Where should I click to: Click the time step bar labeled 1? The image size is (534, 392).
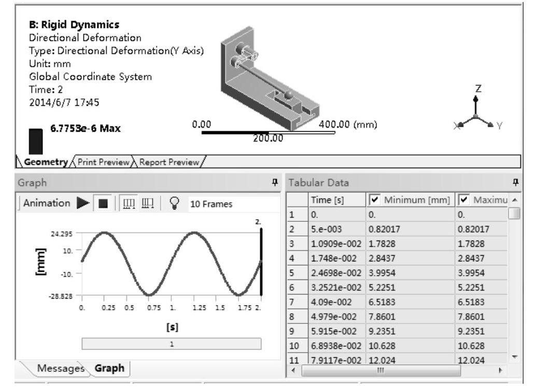pyautogui.click(x=172, y=344)
